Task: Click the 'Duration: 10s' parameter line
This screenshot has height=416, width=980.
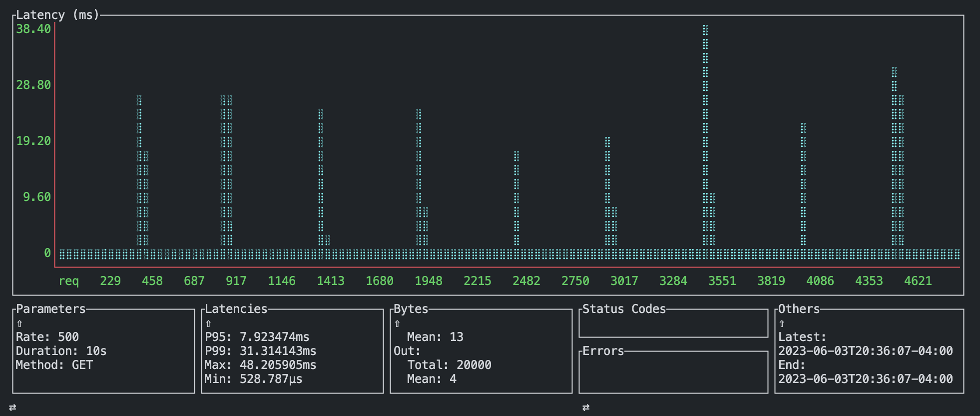Action: [61, 351]
